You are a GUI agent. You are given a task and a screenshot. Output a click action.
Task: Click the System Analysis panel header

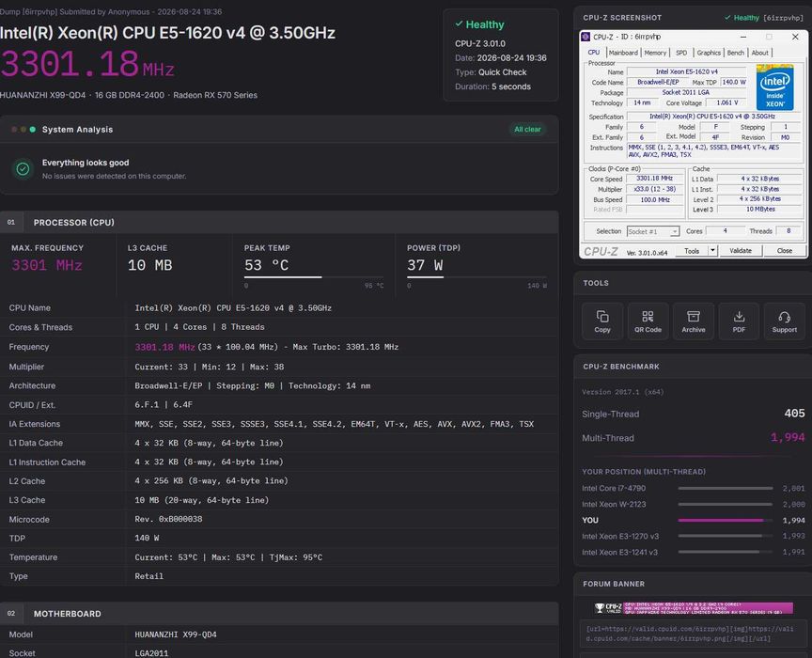tap(279, 130)
